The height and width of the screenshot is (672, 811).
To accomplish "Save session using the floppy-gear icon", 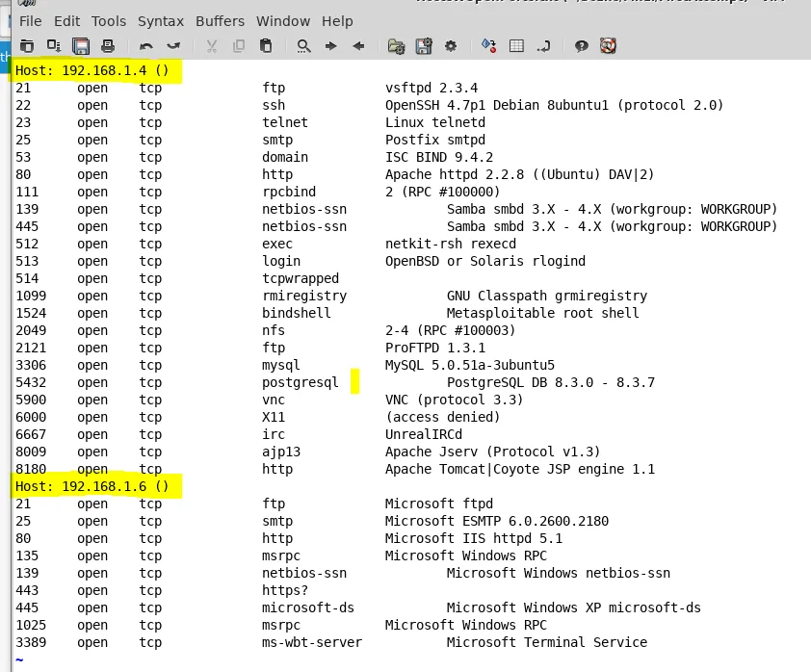I will click(424, 46).
